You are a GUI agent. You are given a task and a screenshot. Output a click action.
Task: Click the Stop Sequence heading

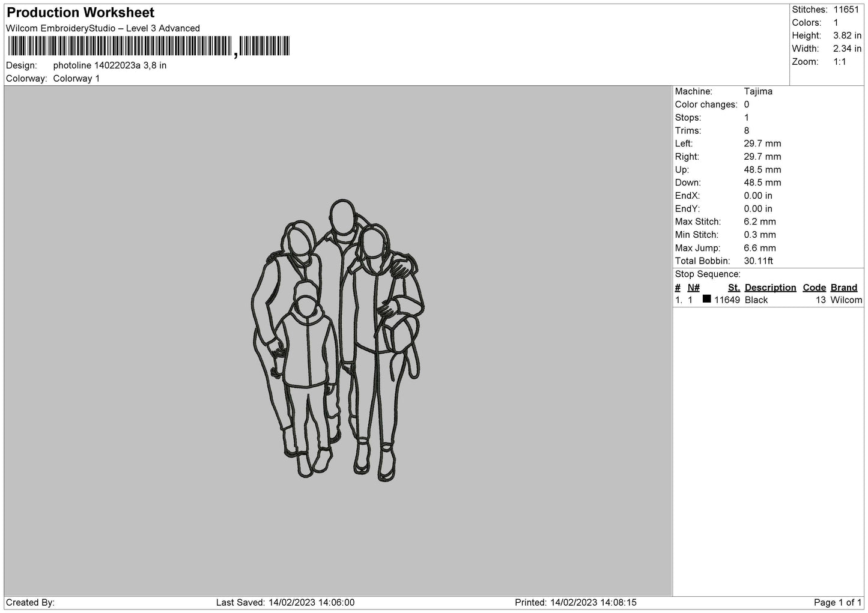pos(708,274)
